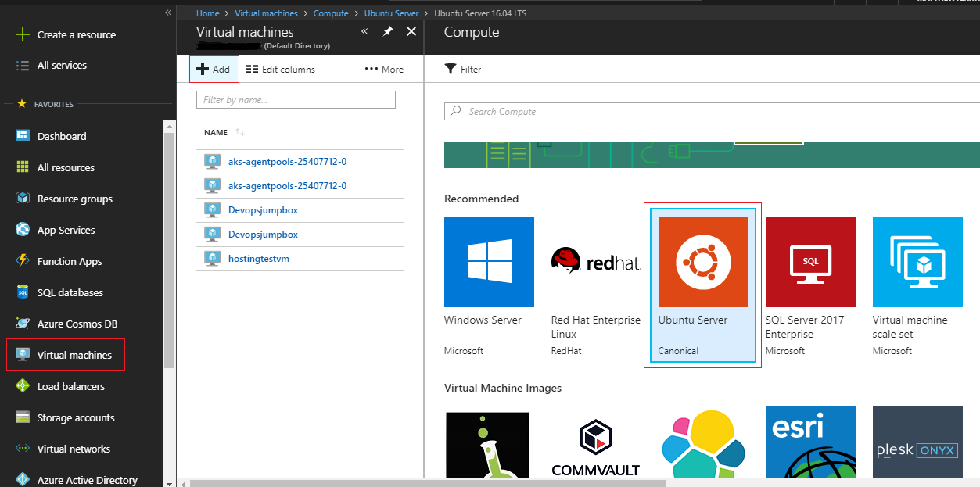The image size is (980, 487).
Task: Click the Azure Cosmos DB icon
Action: [23, 324]
